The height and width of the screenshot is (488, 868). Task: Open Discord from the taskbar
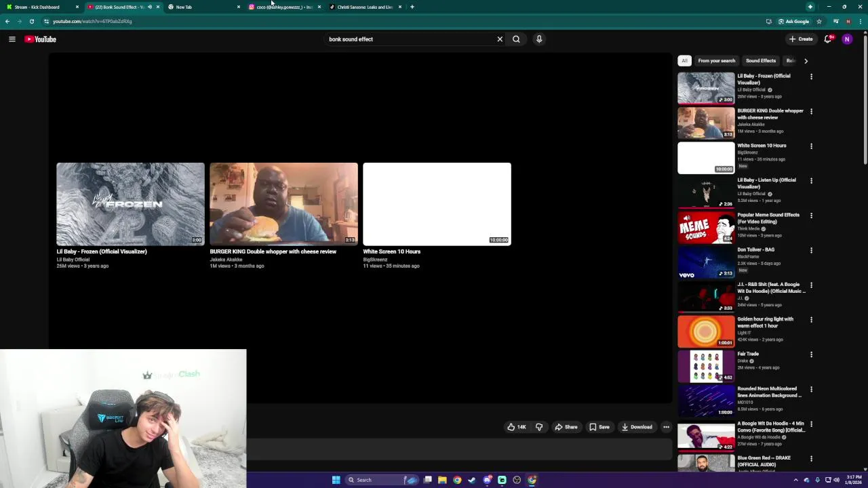pos(487,480)
